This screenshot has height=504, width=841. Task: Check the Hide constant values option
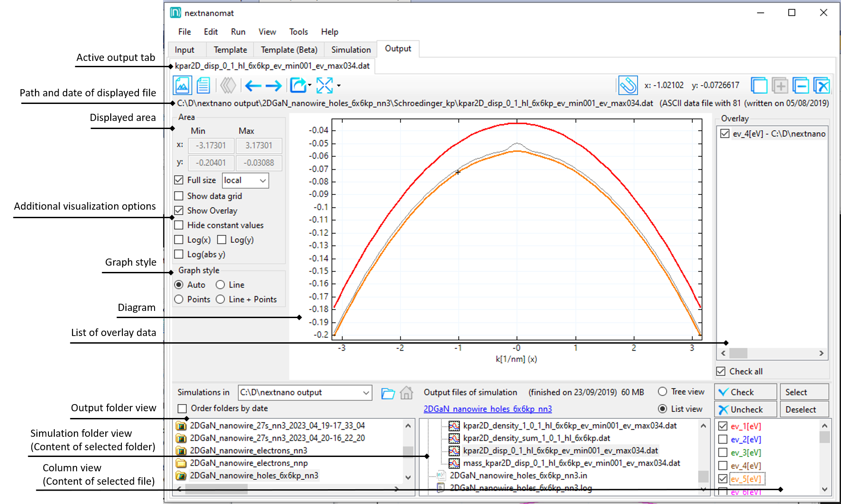tap(179, 225)
